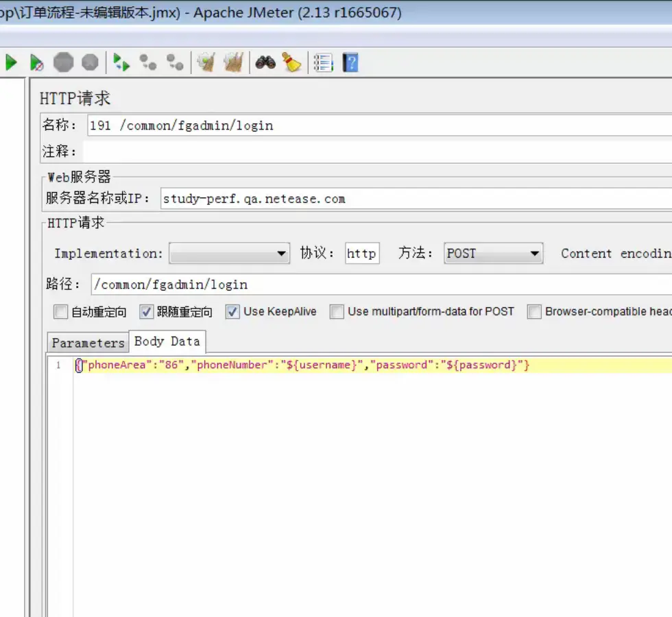Click the 注释 comment field
672x617 pixels.
tap(378, 151)
